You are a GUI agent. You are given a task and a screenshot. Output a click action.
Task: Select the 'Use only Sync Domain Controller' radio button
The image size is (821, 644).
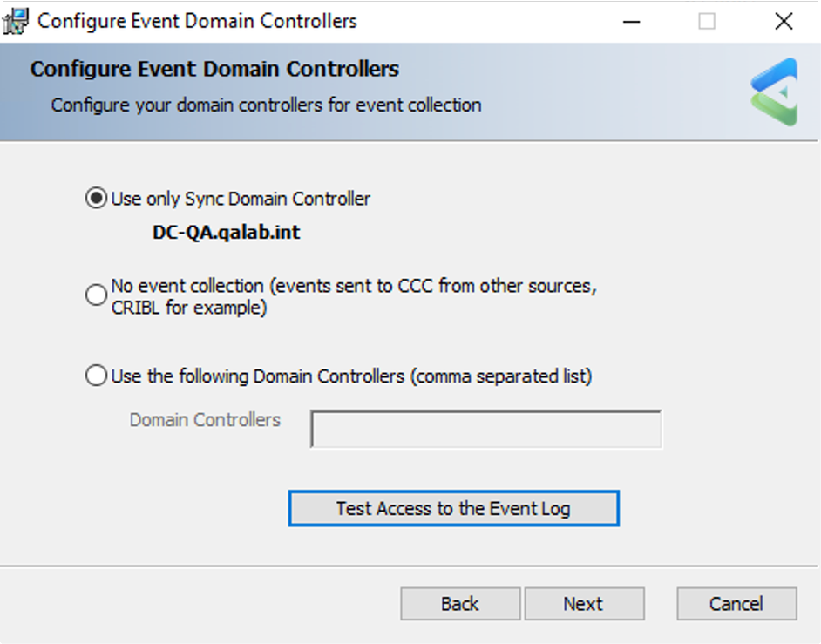point(97,198)
